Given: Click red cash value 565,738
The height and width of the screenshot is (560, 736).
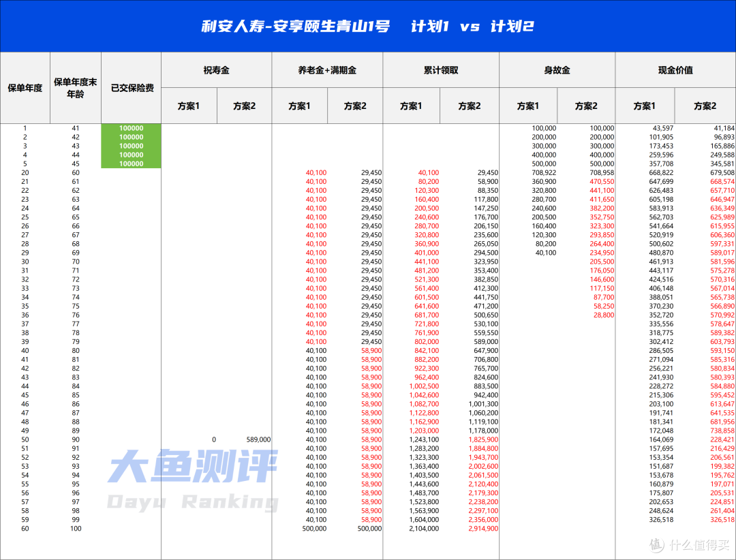Looking at the screenshot, I should click(x=723, y=297).
